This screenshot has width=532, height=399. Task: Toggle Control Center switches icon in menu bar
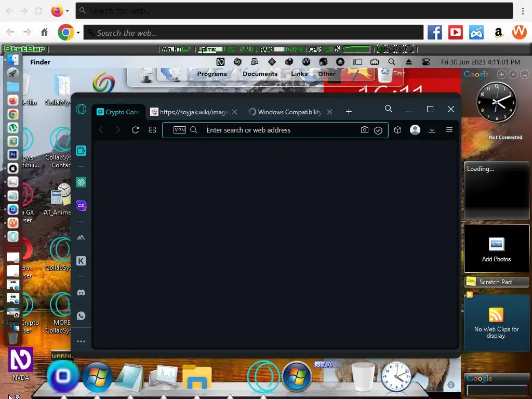(x=426, y=62)
